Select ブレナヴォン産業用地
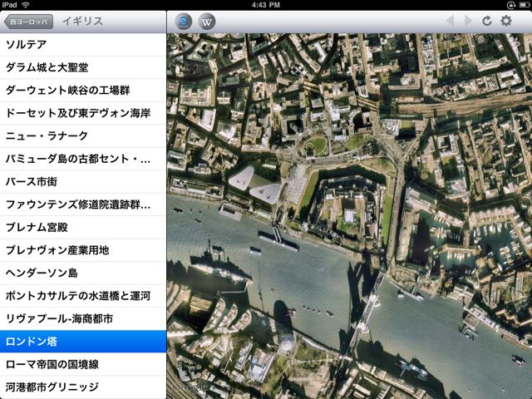The height and width of the screenshot is (399, 532). click(x=83, y=250)
